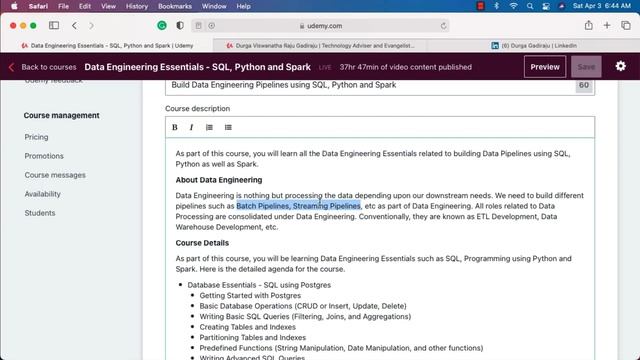Open Spotlight search in menu bar
Image resolution: width=640 pixels, height=360 pixels.
pyautogui.click(x=530, y=6)
